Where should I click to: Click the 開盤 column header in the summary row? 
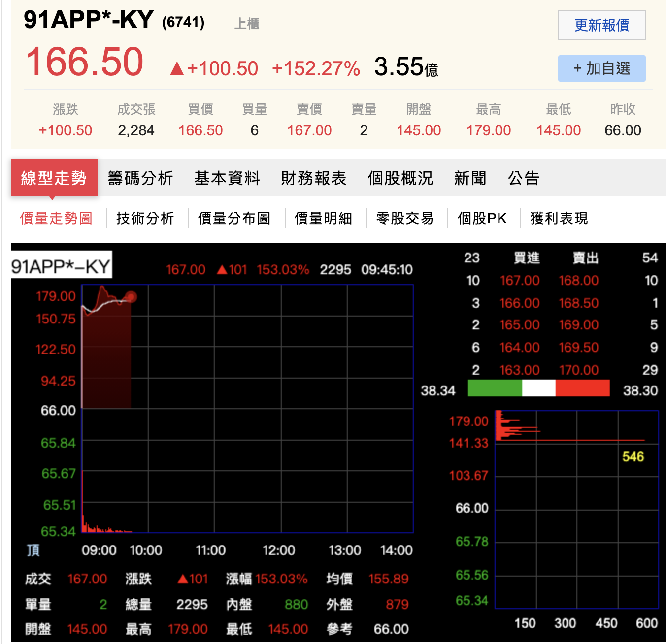click(419, 109)
